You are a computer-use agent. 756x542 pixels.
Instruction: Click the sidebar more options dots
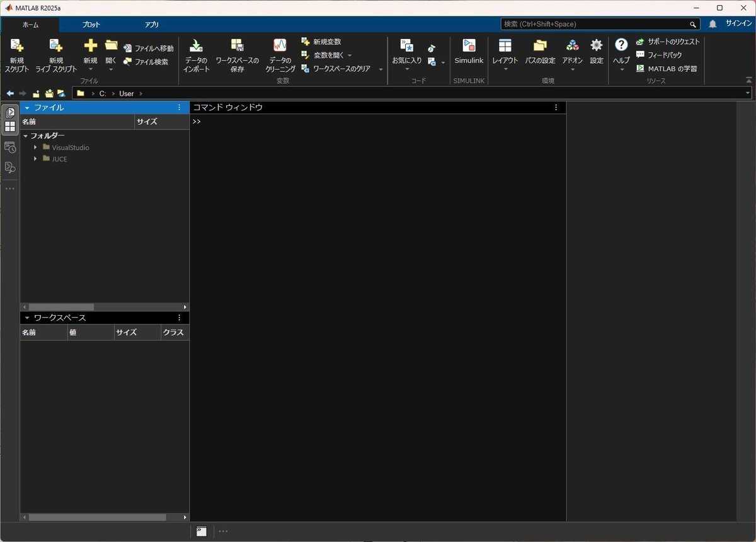10,188
